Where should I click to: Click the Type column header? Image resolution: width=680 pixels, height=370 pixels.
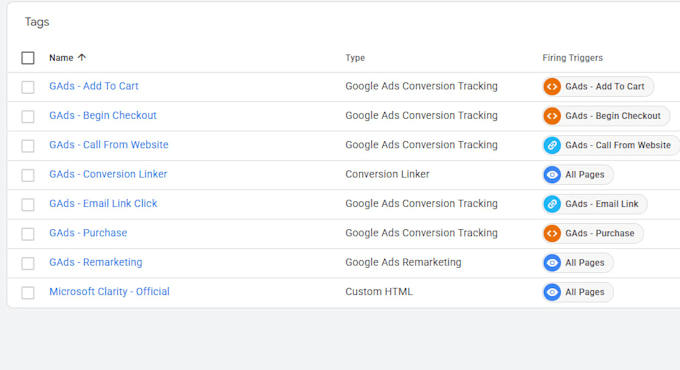(x=355, y=58)
